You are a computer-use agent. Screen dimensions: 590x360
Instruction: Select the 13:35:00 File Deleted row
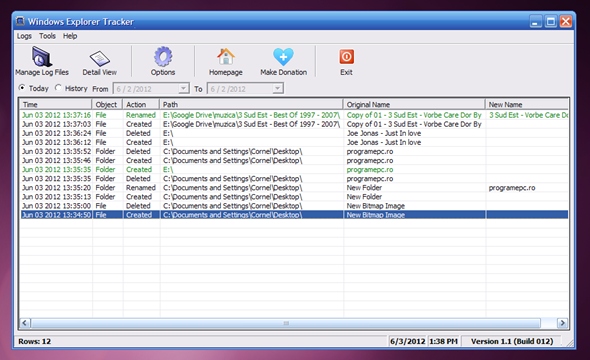(294, 206)
